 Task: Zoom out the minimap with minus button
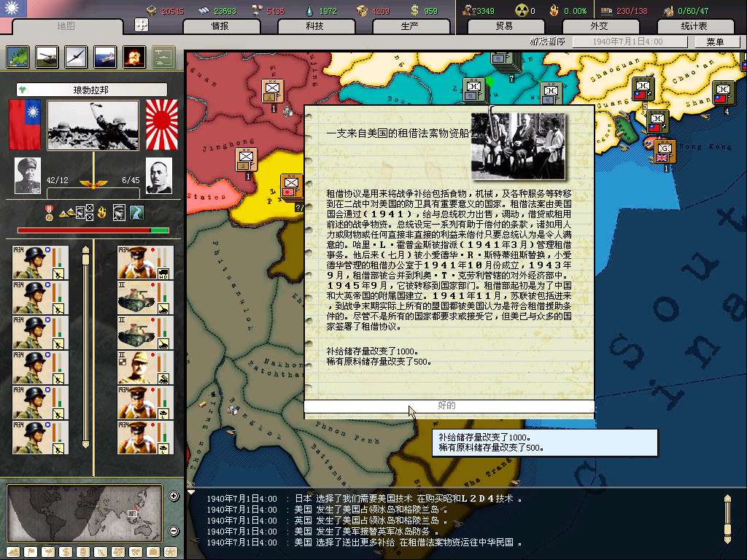[x=174, y=531]
